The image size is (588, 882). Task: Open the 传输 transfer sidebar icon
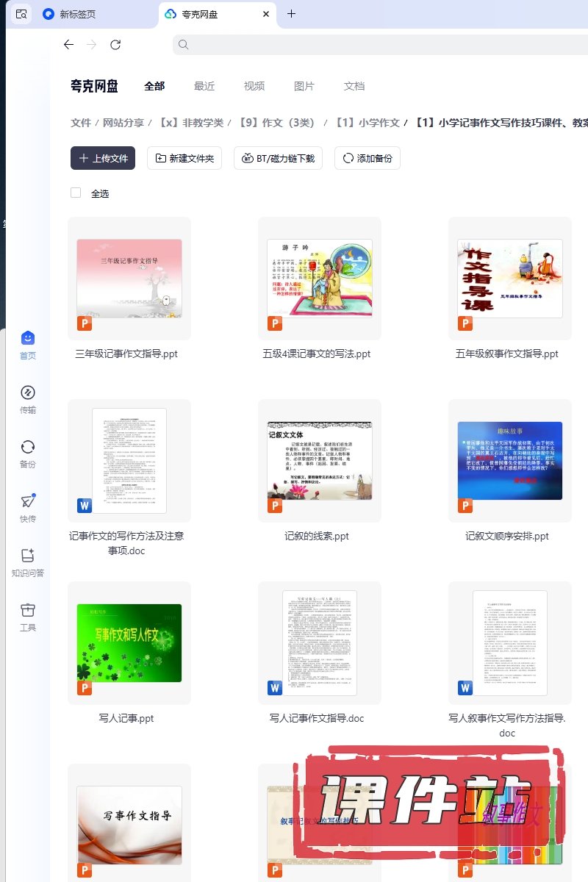point(28,399)
